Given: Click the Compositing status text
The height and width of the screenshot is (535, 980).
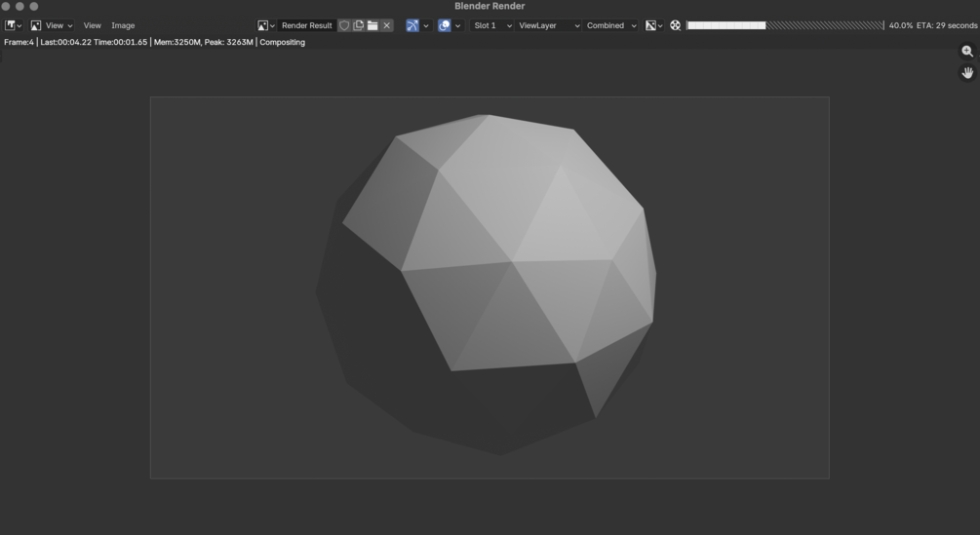Looking at the screenshot, I should (x=283, y=43).
